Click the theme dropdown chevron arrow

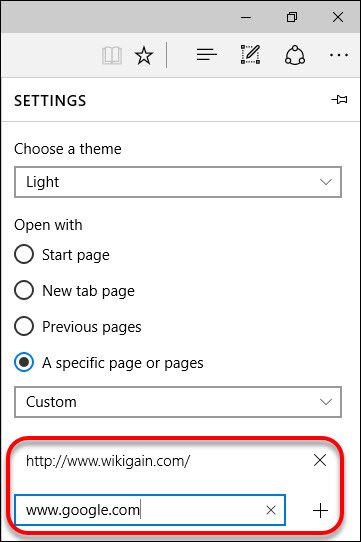click(x=326, y=182)
